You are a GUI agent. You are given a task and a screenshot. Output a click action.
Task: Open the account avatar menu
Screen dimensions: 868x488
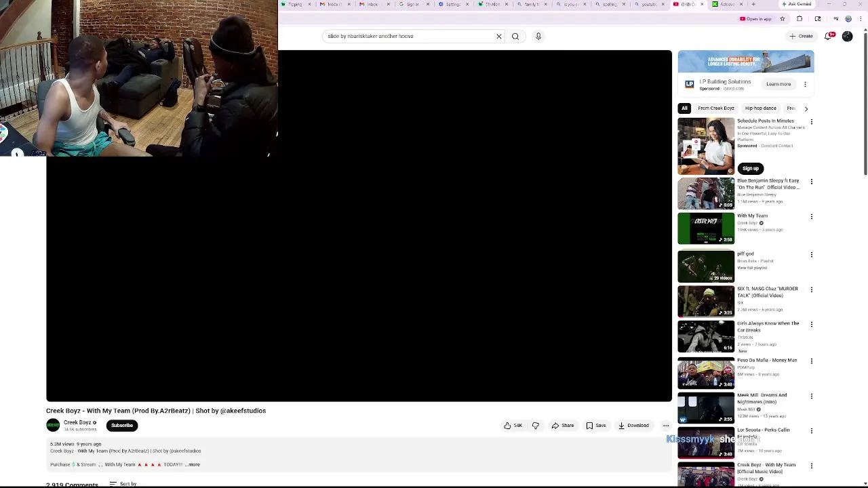(x=847, y=36)
